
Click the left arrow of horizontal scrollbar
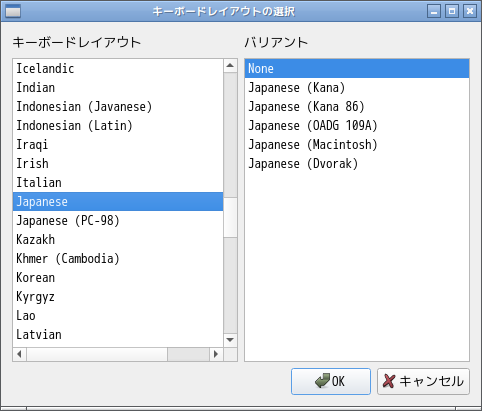tap(20, 354)
